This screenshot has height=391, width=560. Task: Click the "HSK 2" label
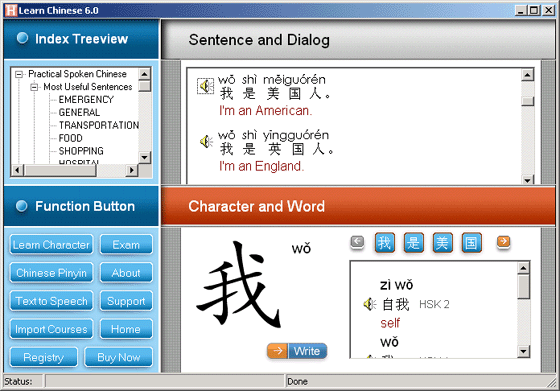coord(434,304)
